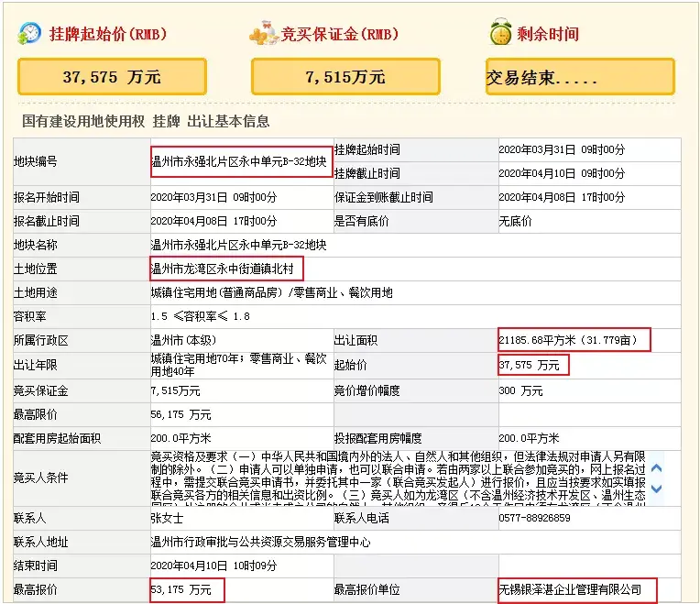Click 投报配套用房幅度 value 200.0平方米
This screenshot has width=700, height=604.
pyautogui.click(x=529, y=438)
